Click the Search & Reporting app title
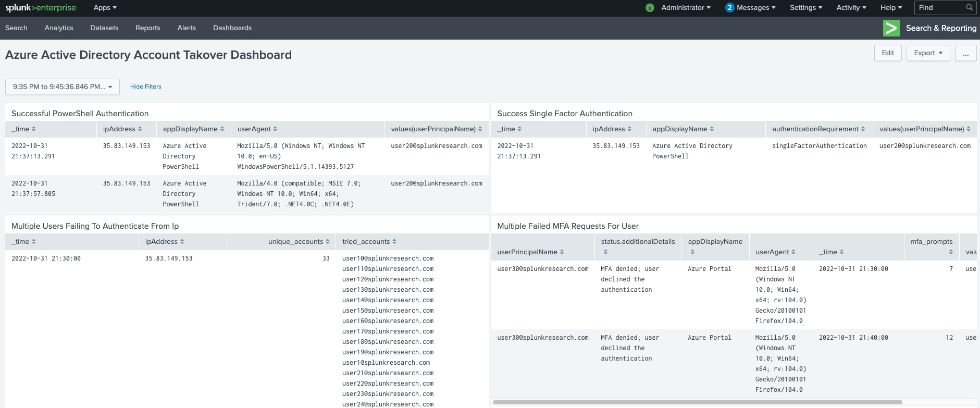This screenshot has height=408, width=980. [x=941, y=28]
